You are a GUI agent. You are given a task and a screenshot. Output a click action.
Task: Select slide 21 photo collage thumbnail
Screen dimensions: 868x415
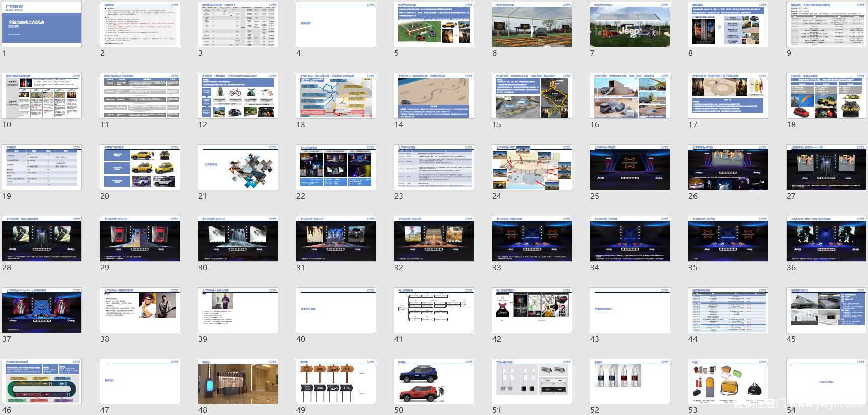point(238,167)
